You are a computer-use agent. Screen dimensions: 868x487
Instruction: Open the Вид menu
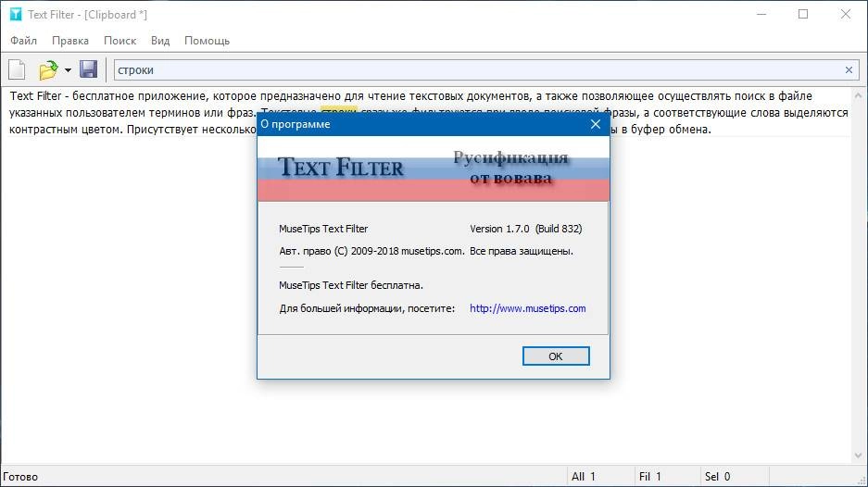click(160, 41)
